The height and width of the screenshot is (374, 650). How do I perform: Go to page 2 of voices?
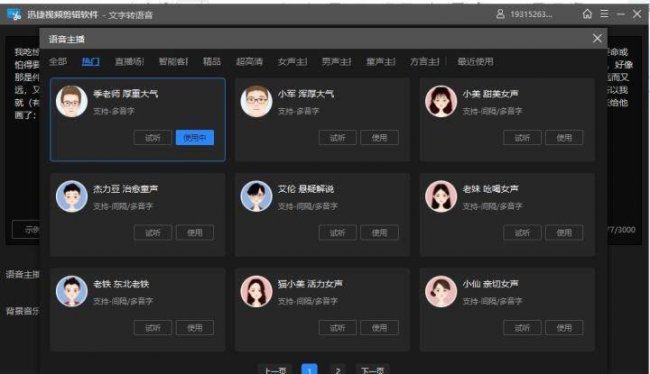338,369
